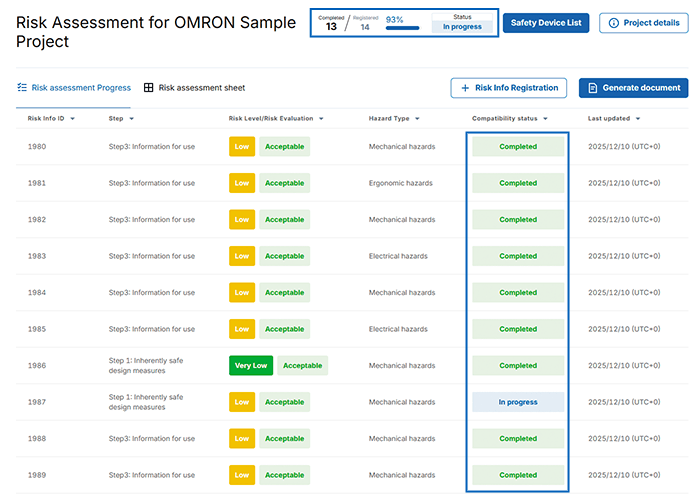This screenshot has width=700, height=495.
Task: Select Risk Info ID 1985
Action: click(37, 329)
